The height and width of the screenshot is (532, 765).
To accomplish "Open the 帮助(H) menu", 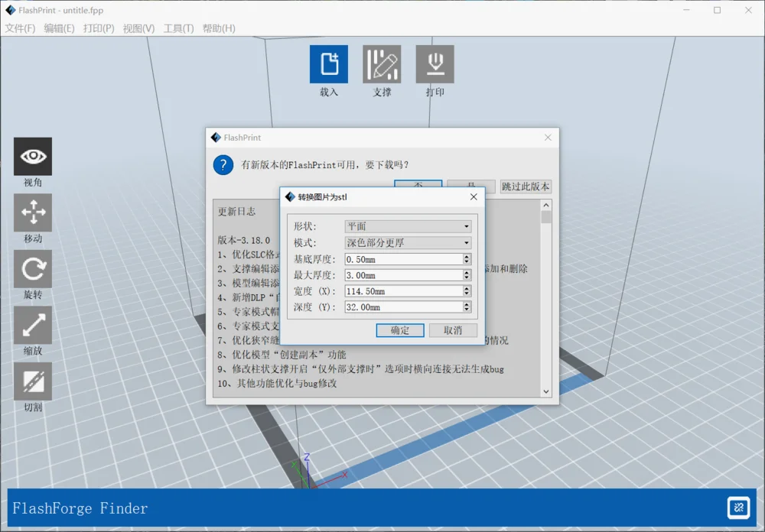I will 219,28.
